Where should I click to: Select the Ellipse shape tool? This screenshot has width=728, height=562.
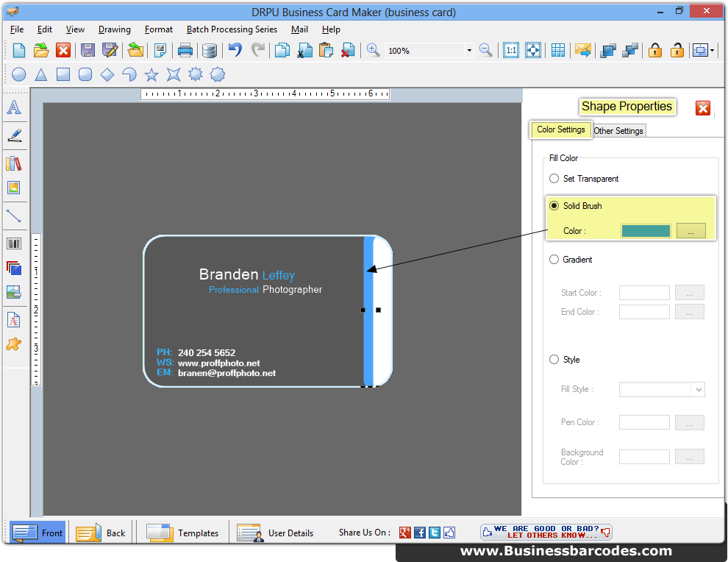coord(18,74)
